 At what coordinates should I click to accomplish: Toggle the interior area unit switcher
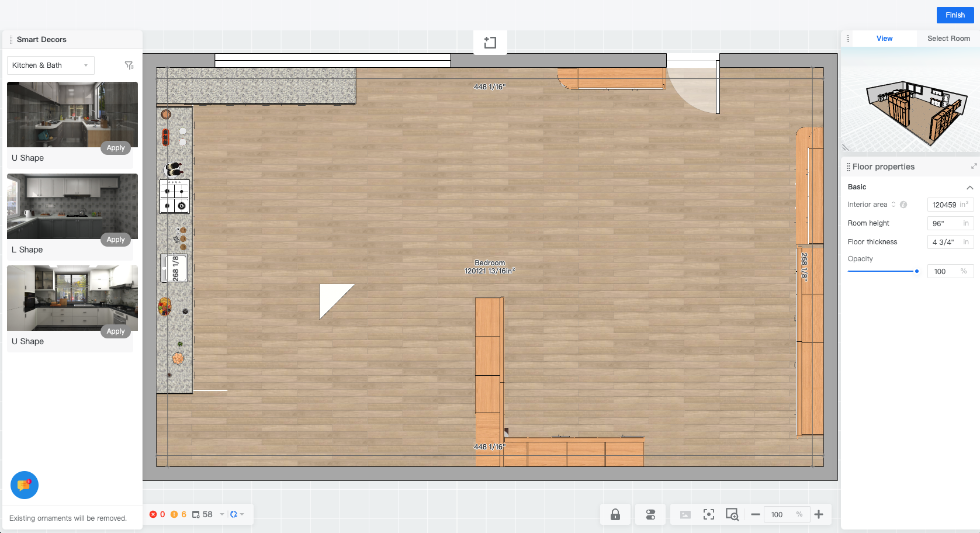click(x=894, y=205)
